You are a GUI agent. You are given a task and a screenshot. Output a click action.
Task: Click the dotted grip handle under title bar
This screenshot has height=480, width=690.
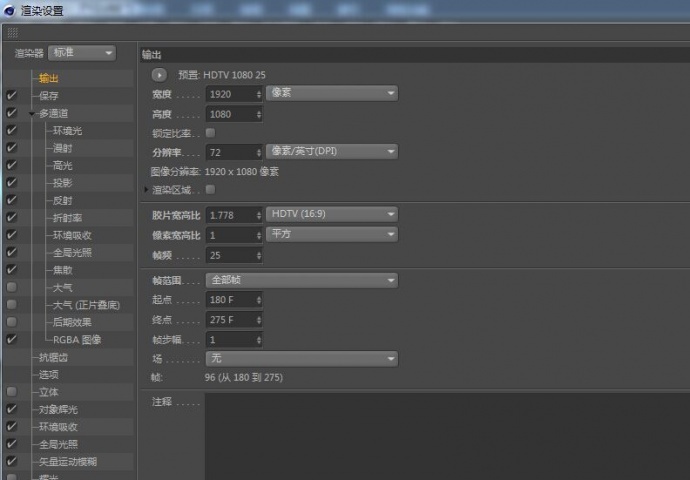coord(13,33)
